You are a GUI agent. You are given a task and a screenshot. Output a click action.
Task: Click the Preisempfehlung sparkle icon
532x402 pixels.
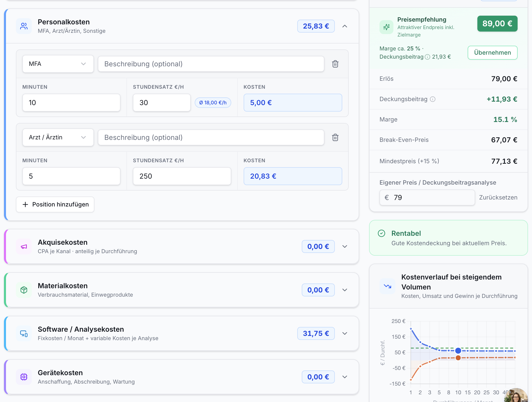(x=386, y=27)
